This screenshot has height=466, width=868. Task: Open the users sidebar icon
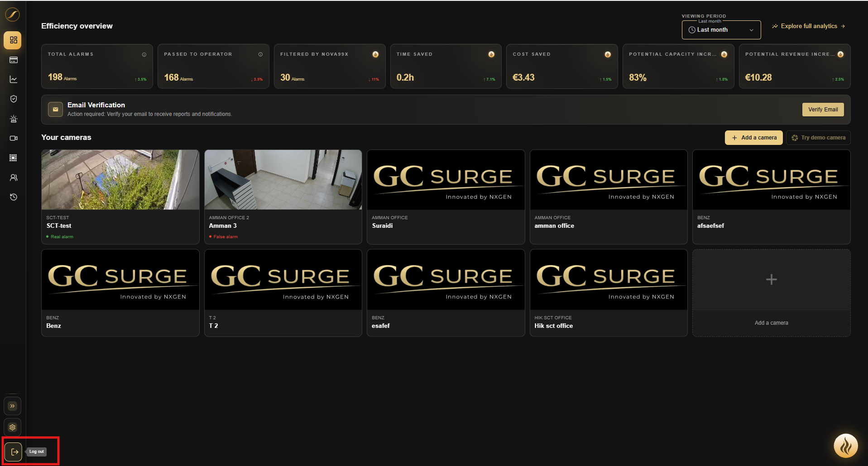pyautogui.click(x=13, y=178)
